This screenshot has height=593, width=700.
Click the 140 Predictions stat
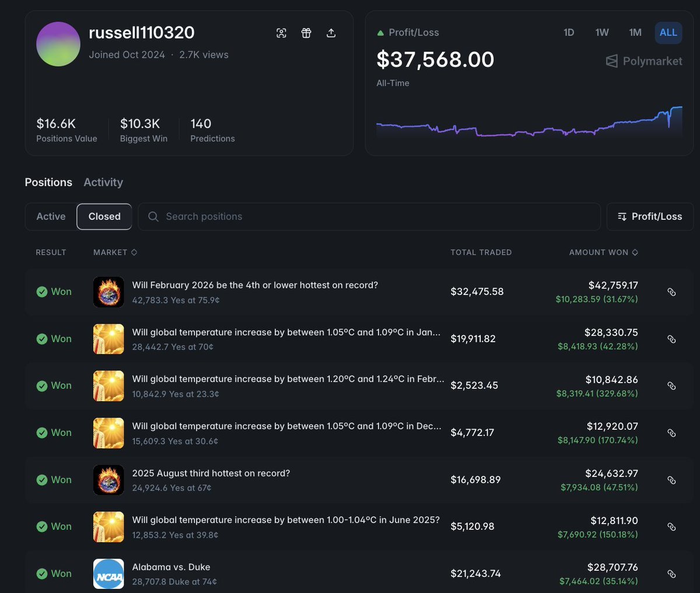[212, 130]
